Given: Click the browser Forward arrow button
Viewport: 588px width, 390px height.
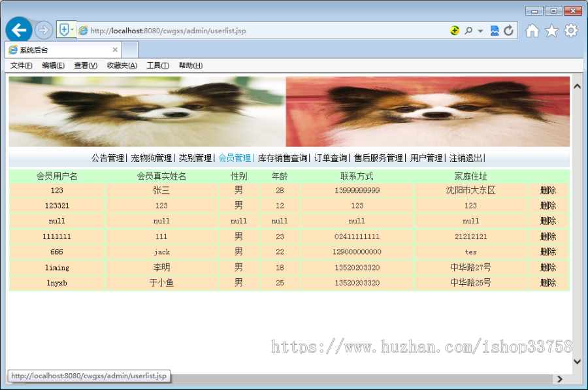Looking at the screenshot, I should point(44,30).
